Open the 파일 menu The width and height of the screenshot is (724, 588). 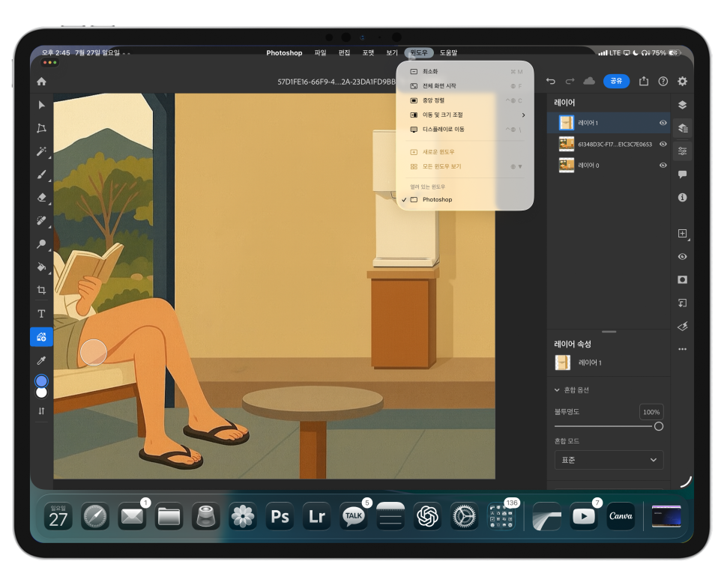coord(321,52)
